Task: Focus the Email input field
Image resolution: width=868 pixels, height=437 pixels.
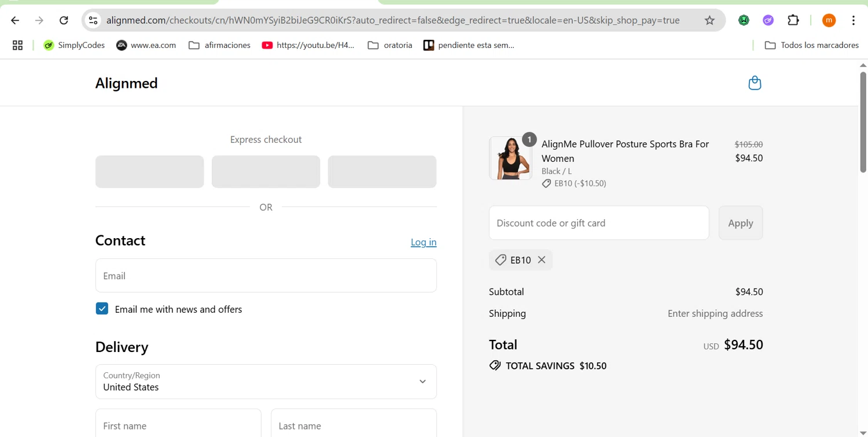Action: click(x=266, y=276)
